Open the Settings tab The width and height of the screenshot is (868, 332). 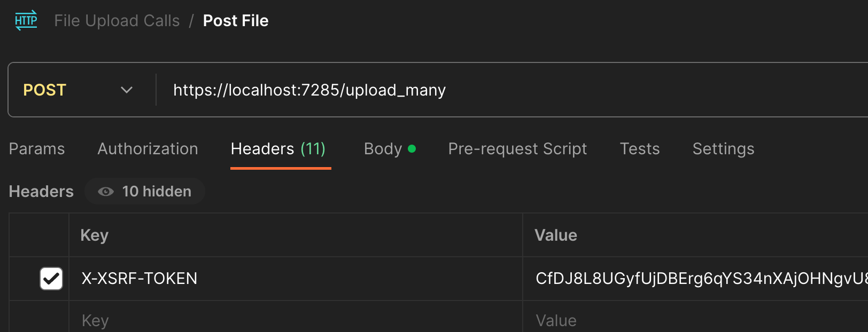pos(723,149)
